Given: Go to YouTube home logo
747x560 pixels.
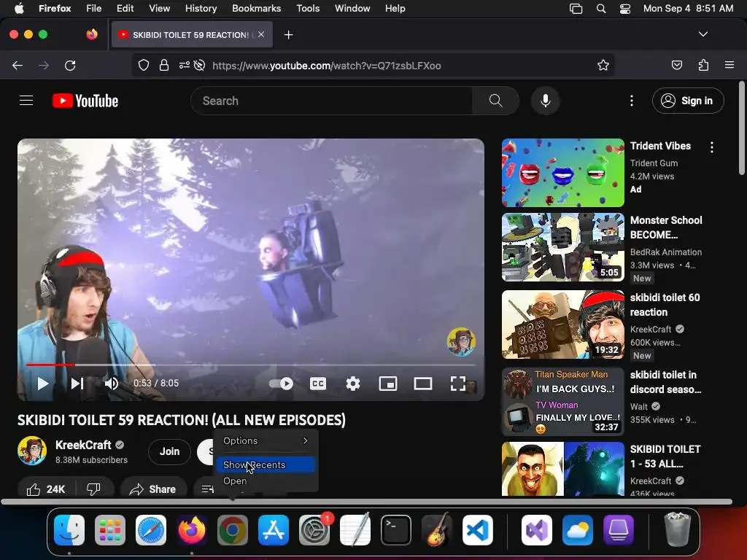Looking at the screenshot, I should (x=85, y=101).
